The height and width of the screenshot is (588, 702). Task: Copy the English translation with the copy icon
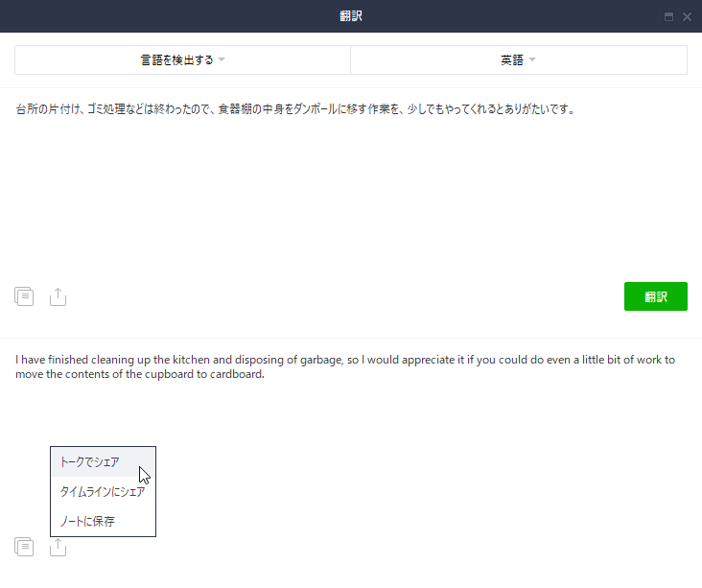point(24,547)
